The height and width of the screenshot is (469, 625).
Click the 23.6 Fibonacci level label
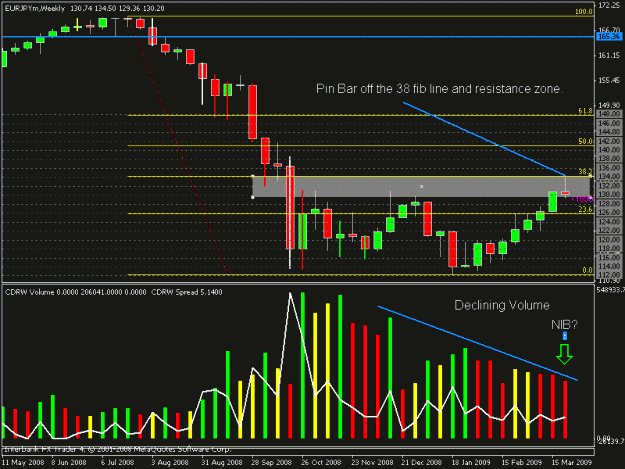coord(585,209)
